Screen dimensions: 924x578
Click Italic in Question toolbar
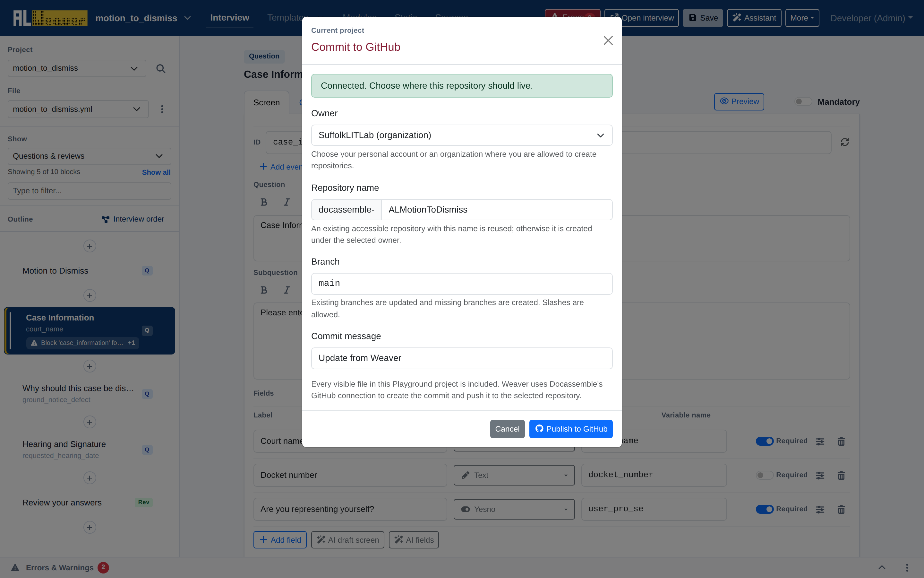(287, 202)
